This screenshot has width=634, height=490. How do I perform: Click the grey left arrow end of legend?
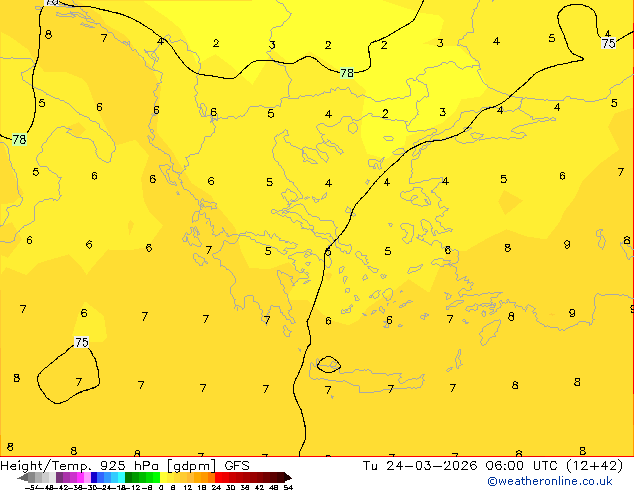(x=23, y=477)
